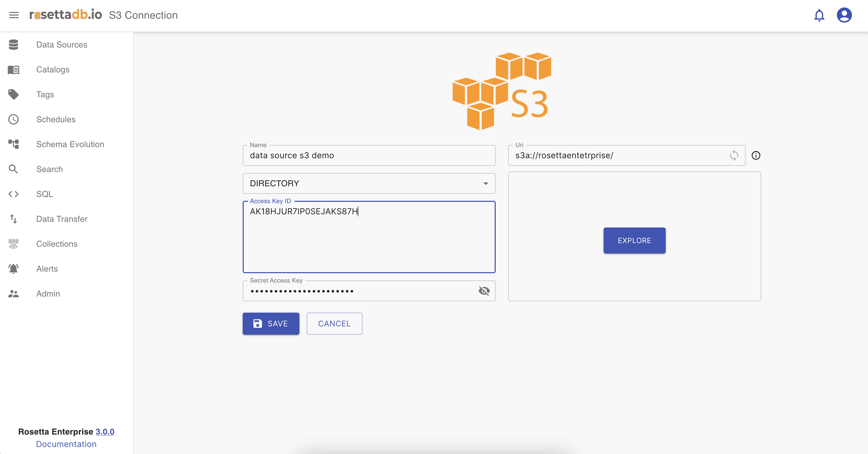Image resolution: width=868 pixels, height=454 pixels.
Task: Select SQL in the sidebar
Action: point(45,194)
